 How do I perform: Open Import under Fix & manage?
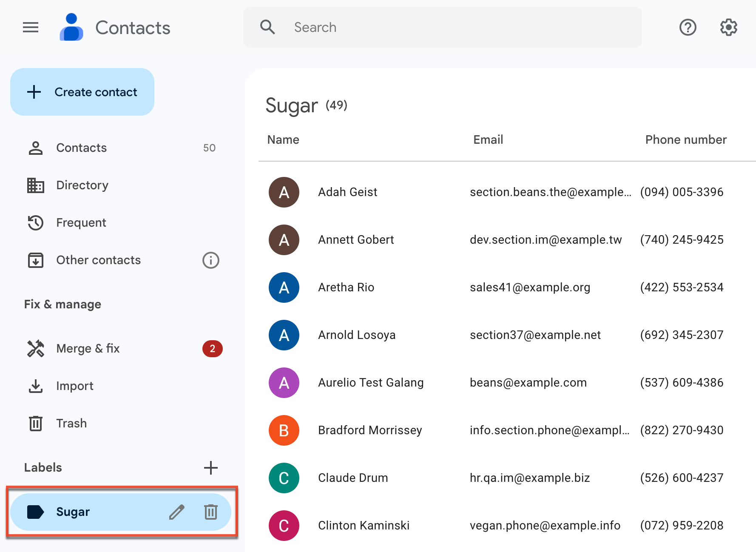coord(75,386)
